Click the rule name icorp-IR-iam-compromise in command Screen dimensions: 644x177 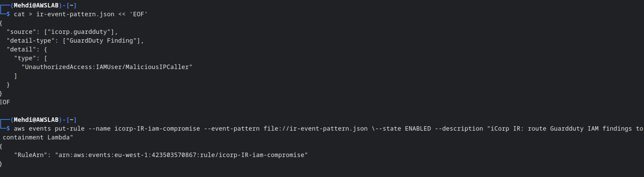click(x=157, y=129)
